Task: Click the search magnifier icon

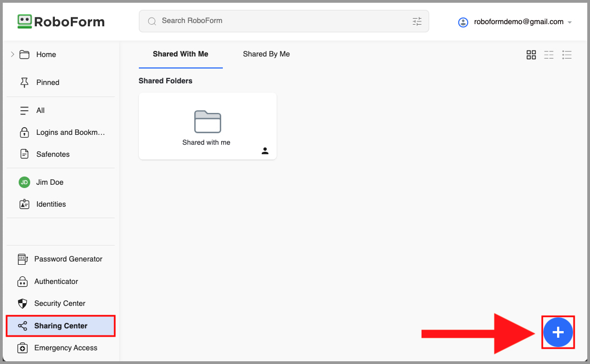Action: click(x=152, y=21)
